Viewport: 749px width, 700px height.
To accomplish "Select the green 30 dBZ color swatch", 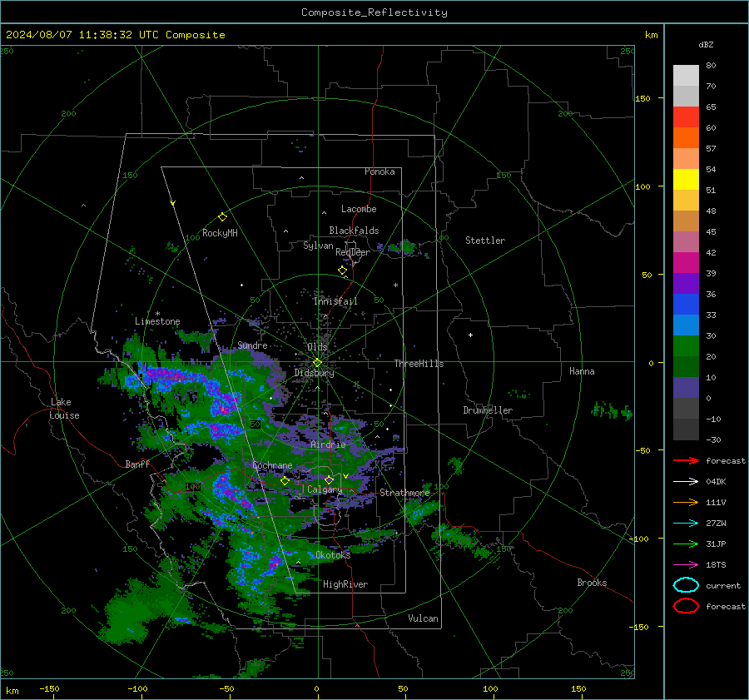I will pos(686,345).
